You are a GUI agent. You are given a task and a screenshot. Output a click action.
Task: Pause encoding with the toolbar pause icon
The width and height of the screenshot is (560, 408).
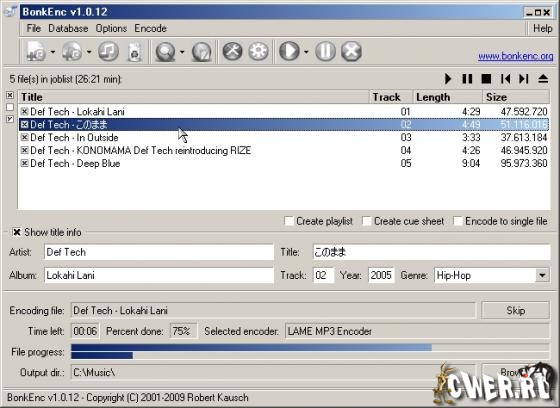tap(325, 51)
